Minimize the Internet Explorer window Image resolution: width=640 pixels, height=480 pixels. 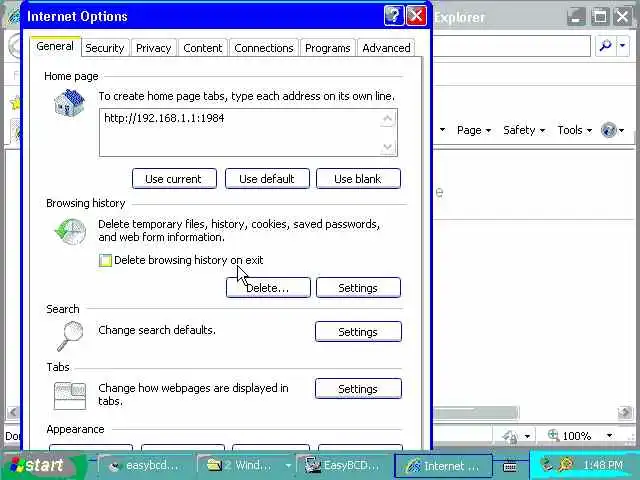tap(576, 17)
